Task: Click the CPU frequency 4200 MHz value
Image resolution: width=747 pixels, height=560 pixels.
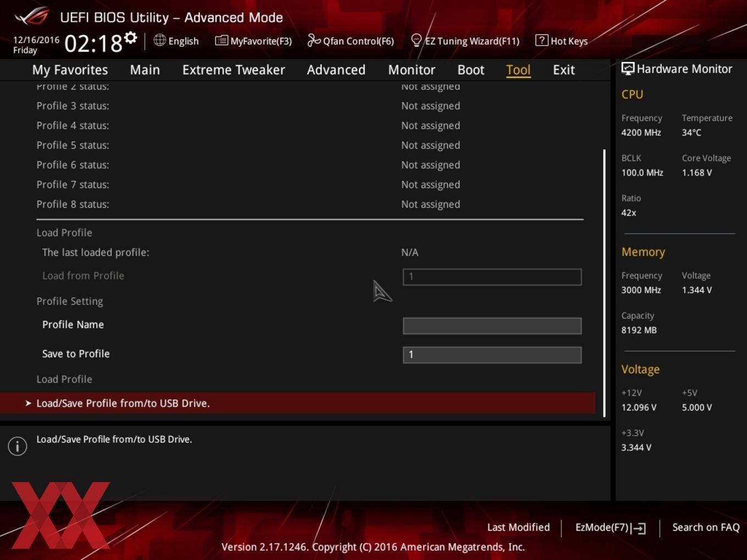Action: coord(641,132)
